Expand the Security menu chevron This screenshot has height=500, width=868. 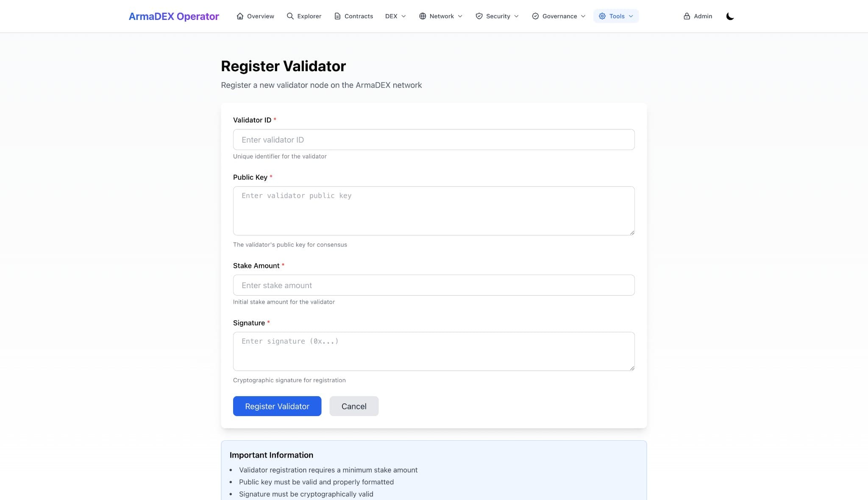(x=517, y=16)
